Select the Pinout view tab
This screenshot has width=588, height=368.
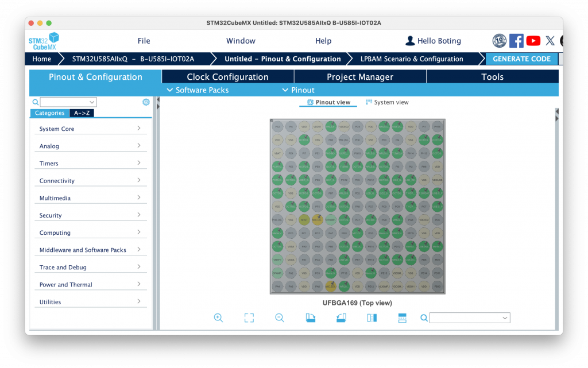pyautogui.click(x=328, y=102)
